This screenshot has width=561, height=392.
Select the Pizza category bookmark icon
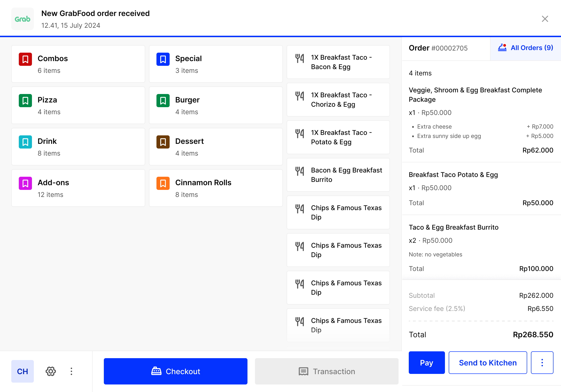(x=25, y=100)
